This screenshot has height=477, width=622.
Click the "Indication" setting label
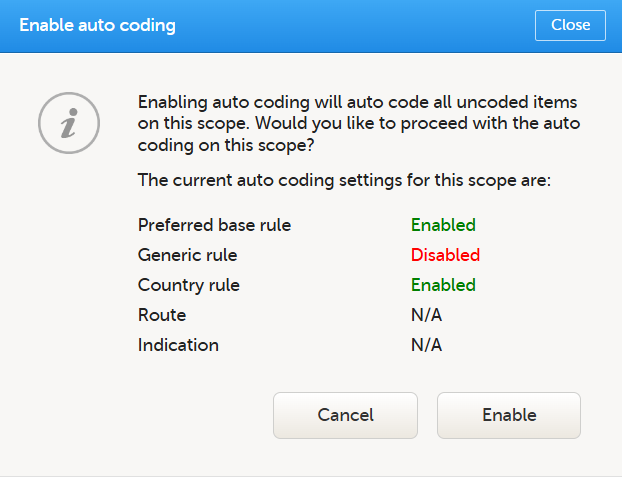point(178,345)
